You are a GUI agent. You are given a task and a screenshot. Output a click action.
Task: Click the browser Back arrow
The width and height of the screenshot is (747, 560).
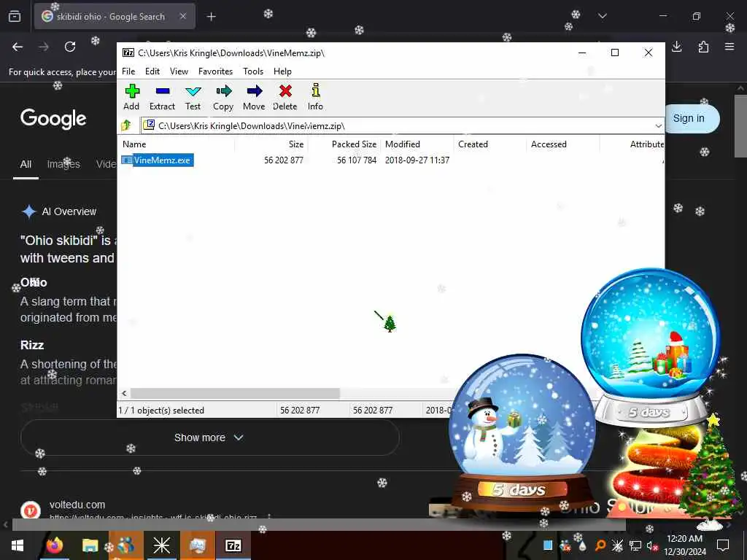[18, 47]
